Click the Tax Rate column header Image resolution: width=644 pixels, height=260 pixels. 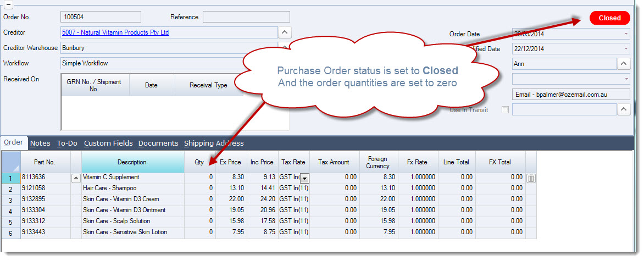point(293,162)
